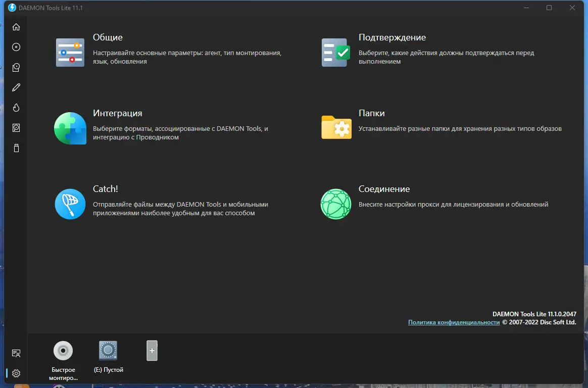Click the Интеграция puzzle icon
Screen dimensions: 588x388
[70, 128]
